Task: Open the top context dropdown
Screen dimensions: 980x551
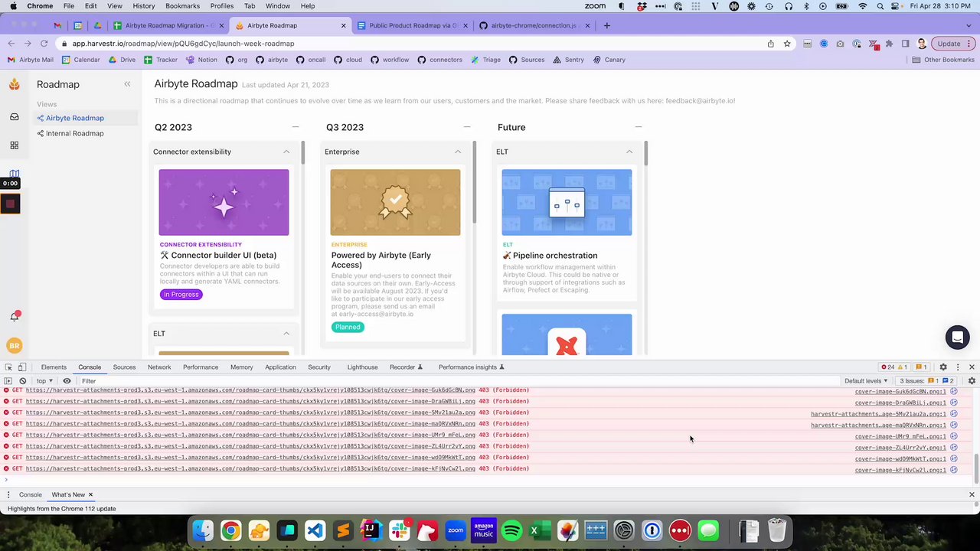Action: tap(44, 380)
